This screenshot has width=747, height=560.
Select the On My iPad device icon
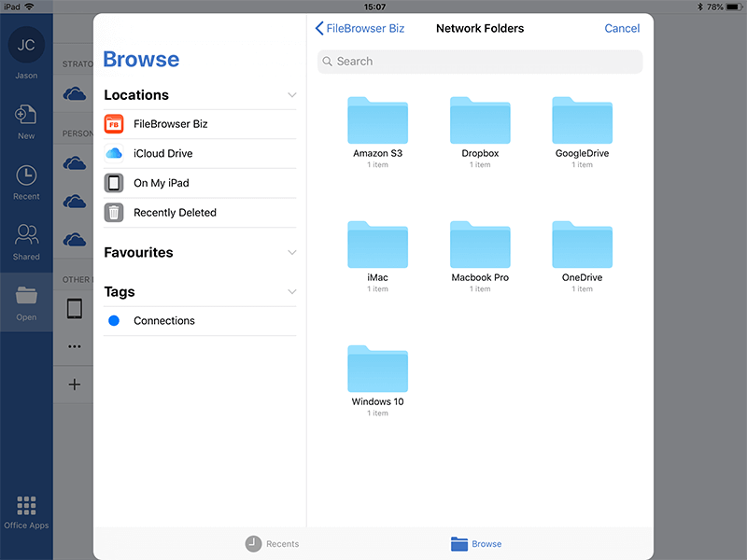(114, 183)
